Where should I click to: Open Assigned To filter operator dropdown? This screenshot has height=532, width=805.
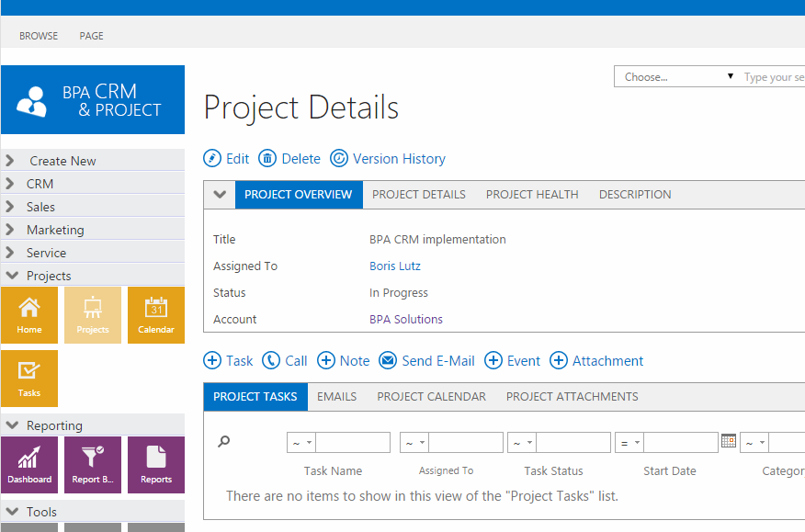(x=414, y=443)
